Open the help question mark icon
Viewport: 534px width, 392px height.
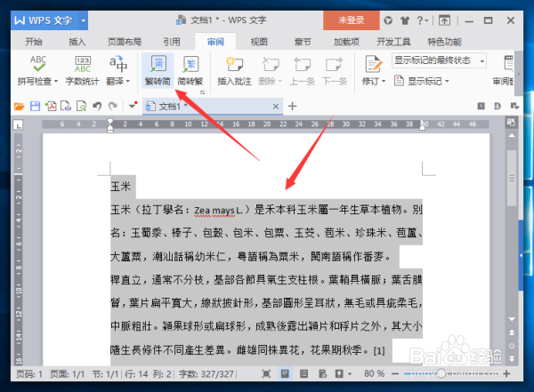coord(420,20)
